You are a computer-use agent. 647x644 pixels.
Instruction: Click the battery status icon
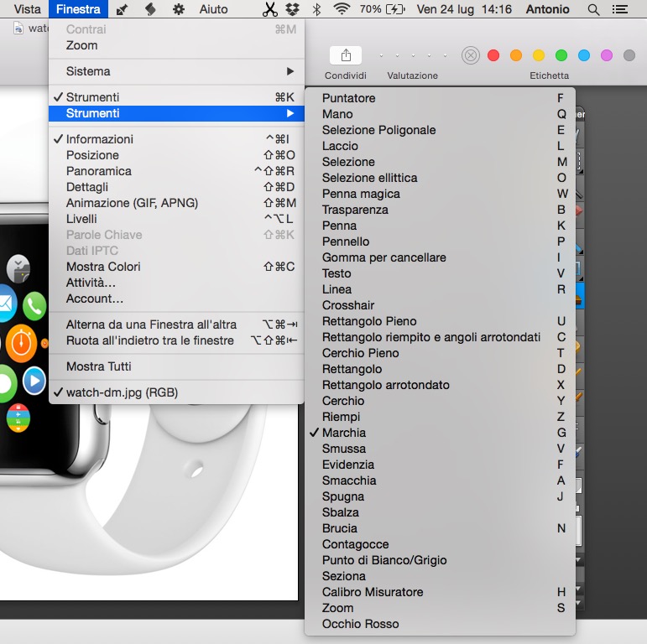coord(395,9)
